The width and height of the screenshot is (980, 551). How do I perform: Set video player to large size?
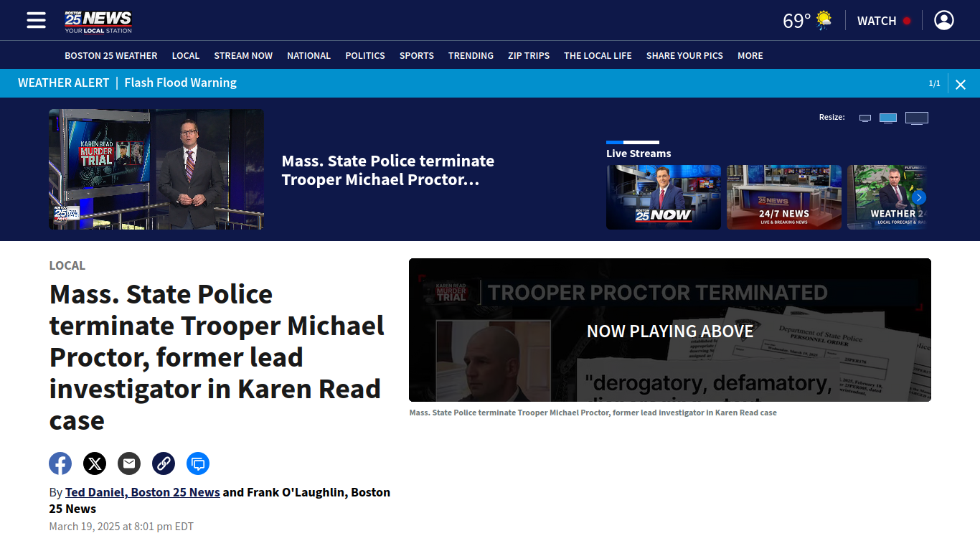(x=917, y=118)
